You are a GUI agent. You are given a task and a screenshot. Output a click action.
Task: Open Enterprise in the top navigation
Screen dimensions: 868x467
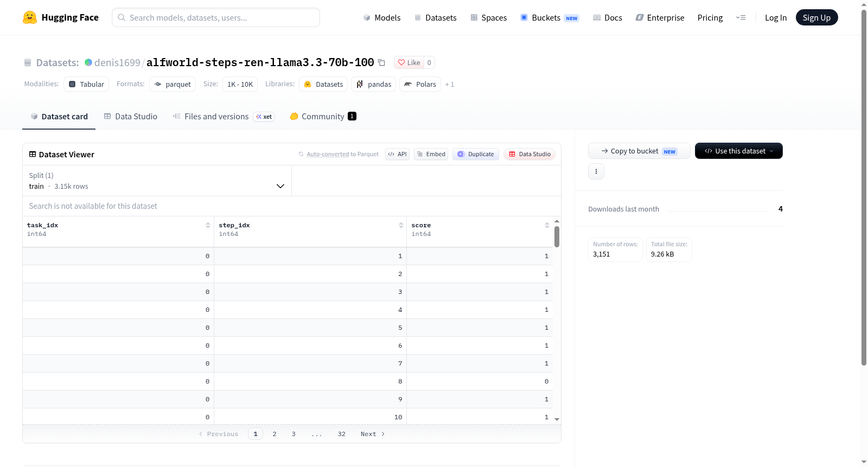click(660, 18)
